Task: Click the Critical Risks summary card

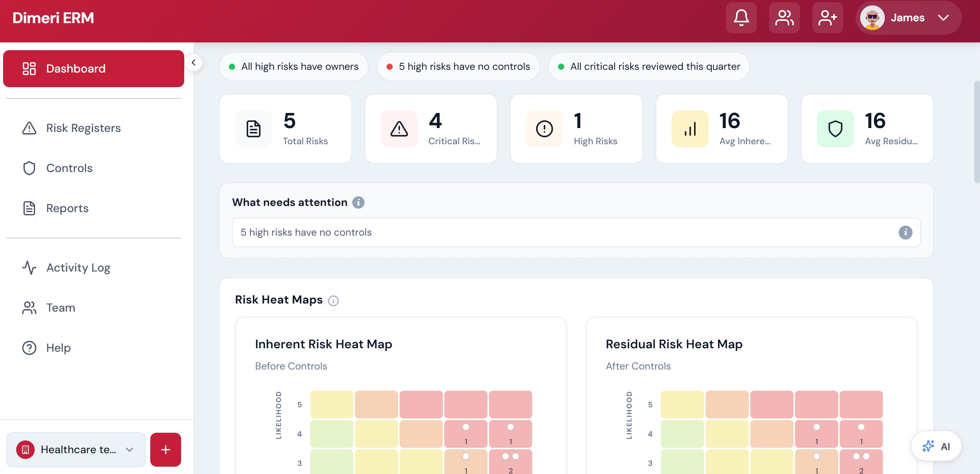Action: click(431, 129)
